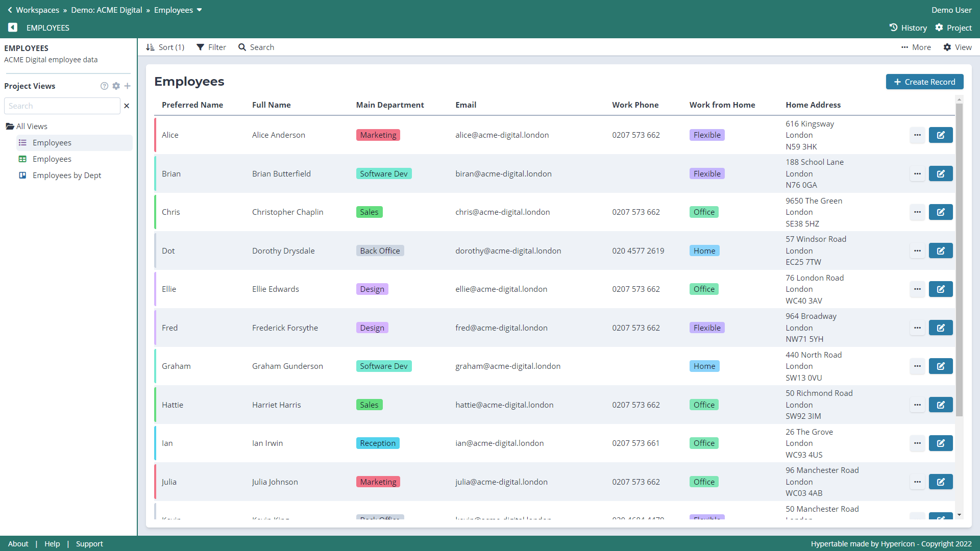Click the back chevron before Workspaces
The height and width of the screenshot is (551, 980).
click(10, 10)
